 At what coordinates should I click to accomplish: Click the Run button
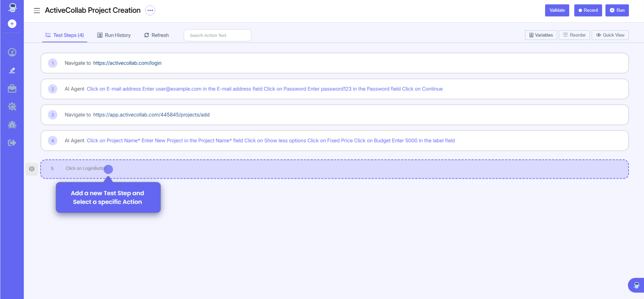pyautogui.click(x=617, y=10)
